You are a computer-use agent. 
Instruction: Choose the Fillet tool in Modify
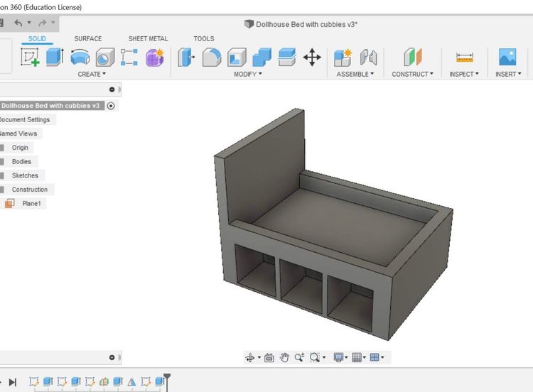tap(211, 58)
